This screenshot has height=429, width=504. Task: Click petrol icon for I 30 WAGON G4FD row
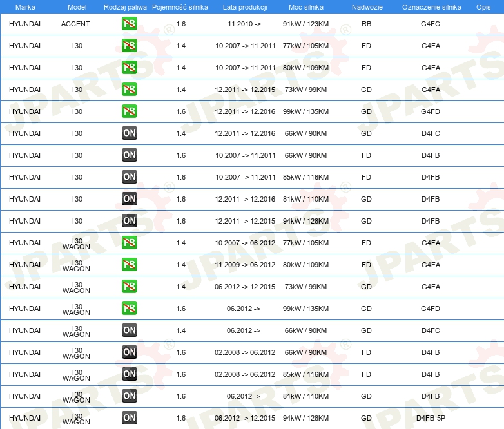pyautogui.click(x=129, y=308)
